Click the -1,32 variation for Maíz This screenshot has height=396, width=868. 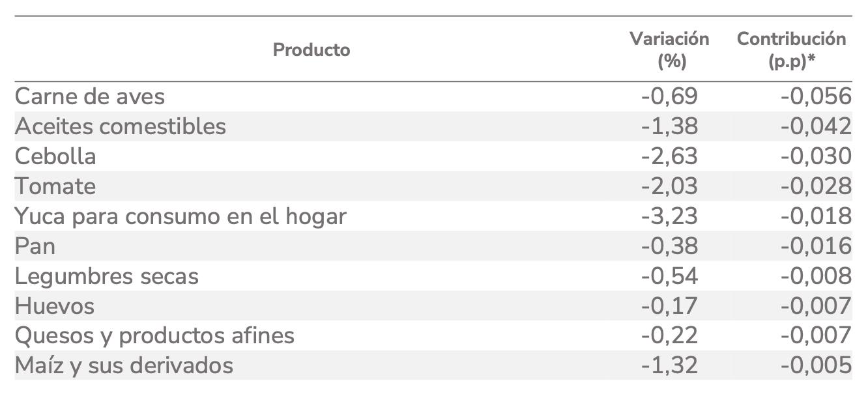click(x=669, y=365)
